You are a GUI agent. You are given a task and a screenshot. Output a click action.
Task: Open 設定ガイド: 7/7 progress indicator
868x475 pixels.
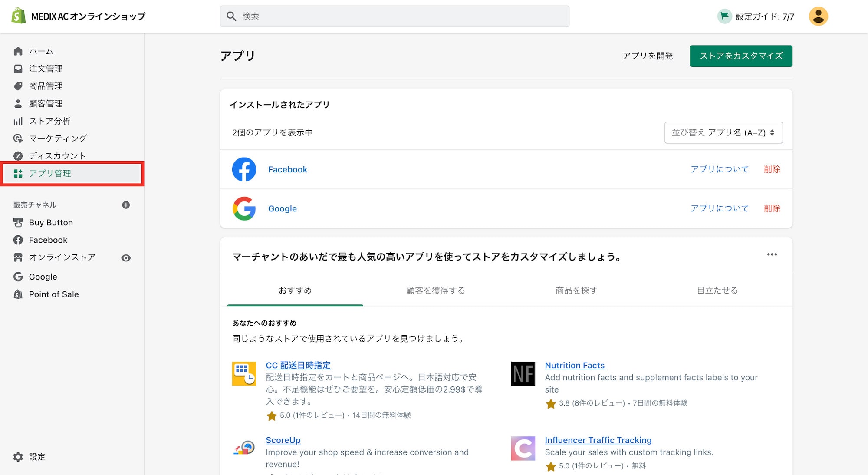756,16
